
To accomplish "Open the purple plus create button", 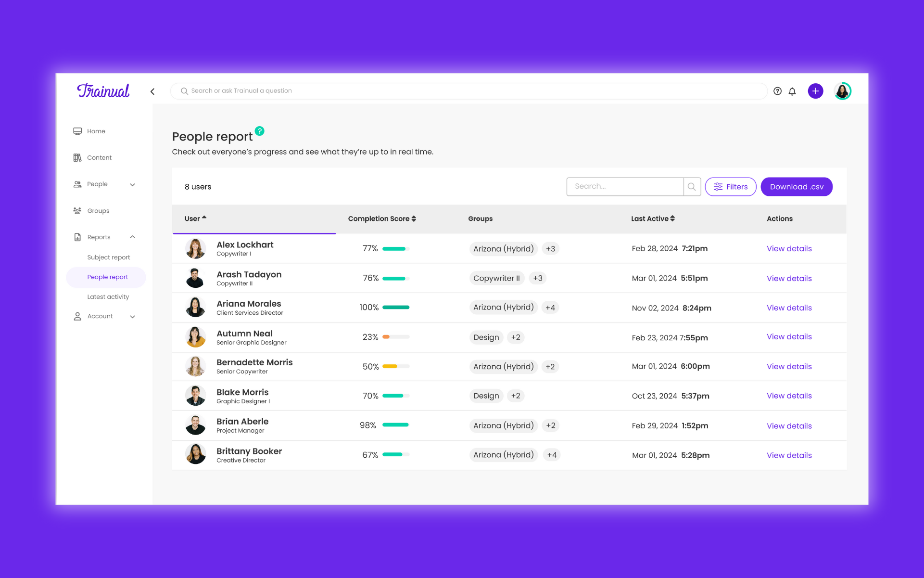I will point(815,91).
